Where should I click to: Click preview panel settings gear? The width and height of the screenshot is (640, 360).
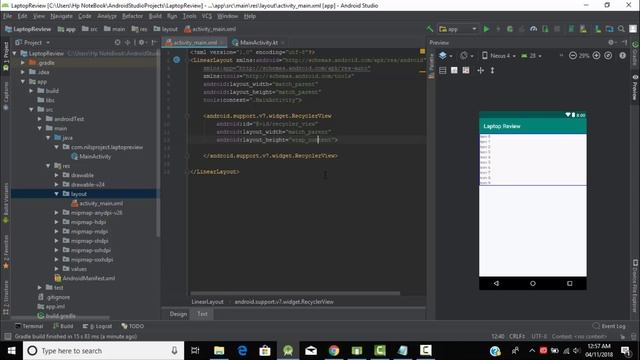[611, 42]
